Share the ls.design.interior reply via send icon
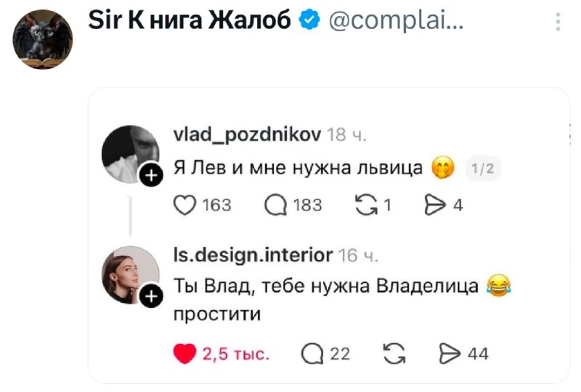 click(451, 354)
